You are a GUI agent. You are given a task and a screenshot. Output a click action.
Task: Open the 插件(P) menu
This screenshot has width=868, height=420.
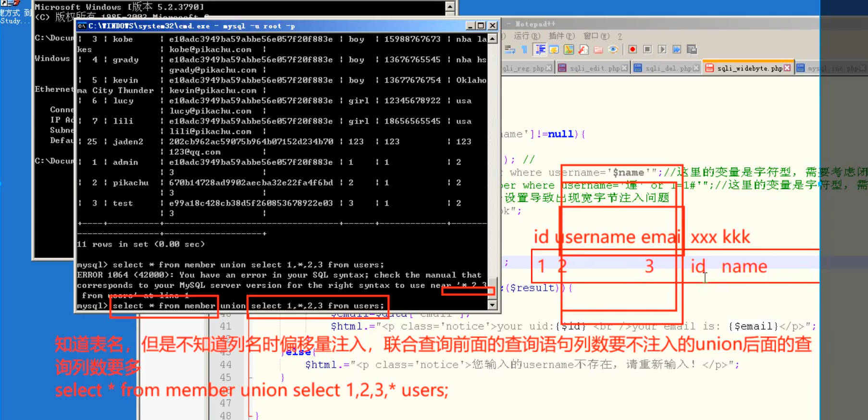click(561, 36)
